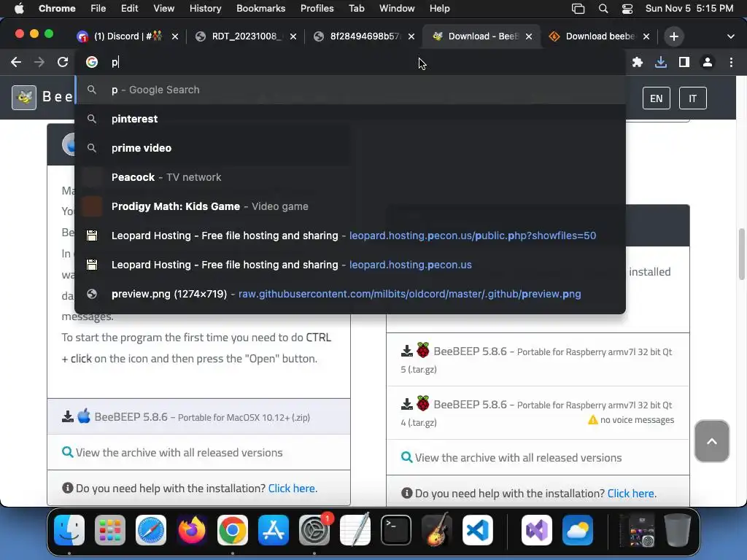Screen dimensions: 747x560
Task: Expand the tab search chevron
Action: [730, 36]
